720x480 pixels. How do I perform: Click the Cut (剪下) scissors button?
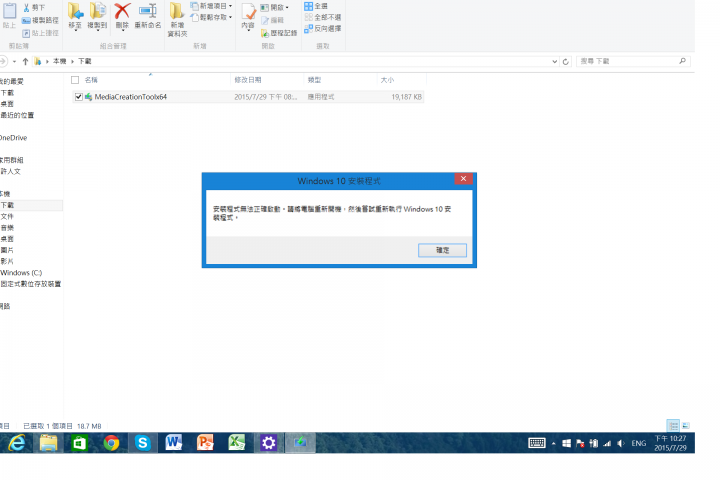pyautogui.click(x=34, y=8)
